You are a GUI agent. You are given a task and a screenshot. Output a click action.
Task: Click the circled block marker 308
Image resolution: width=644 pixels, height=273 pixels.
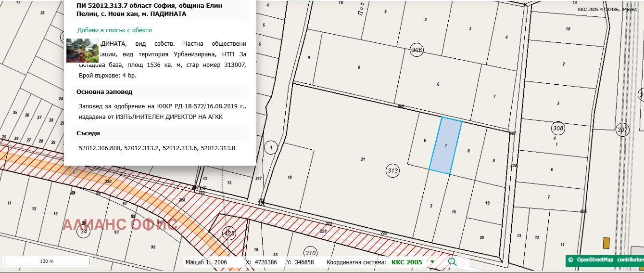click(x=558, y=129)
